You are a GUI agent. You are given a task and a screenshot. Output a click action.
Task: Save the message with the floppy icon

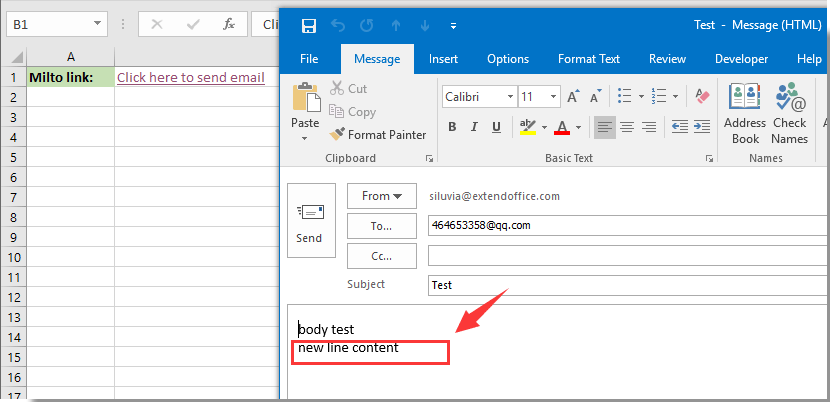tap(309, 25)
